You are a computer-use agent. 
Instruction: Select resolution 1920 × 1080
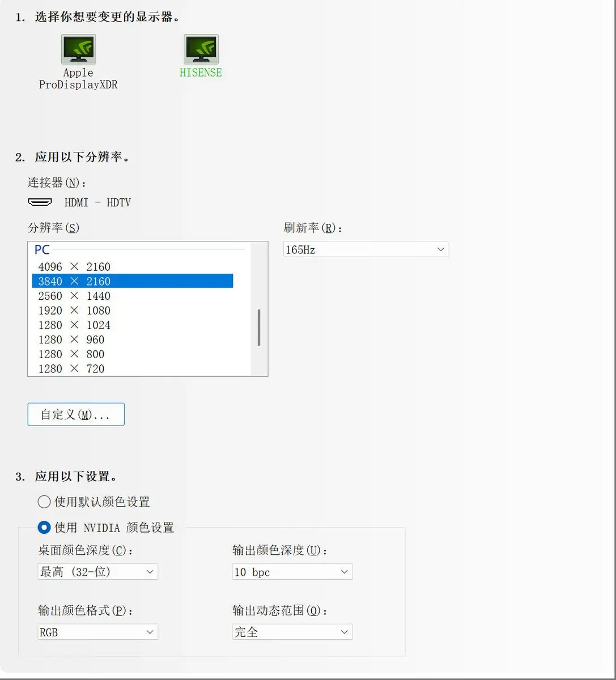[133, 311]
